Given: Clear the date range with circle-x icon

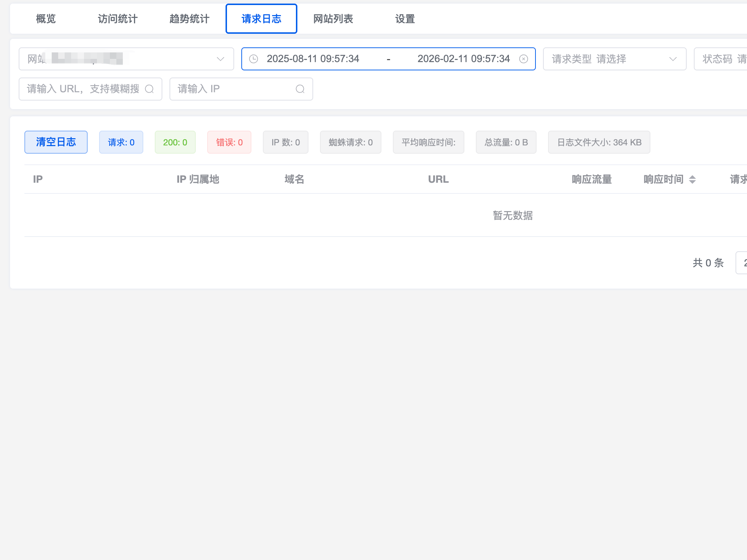Looking at the screenshot, I should [524, 59].
